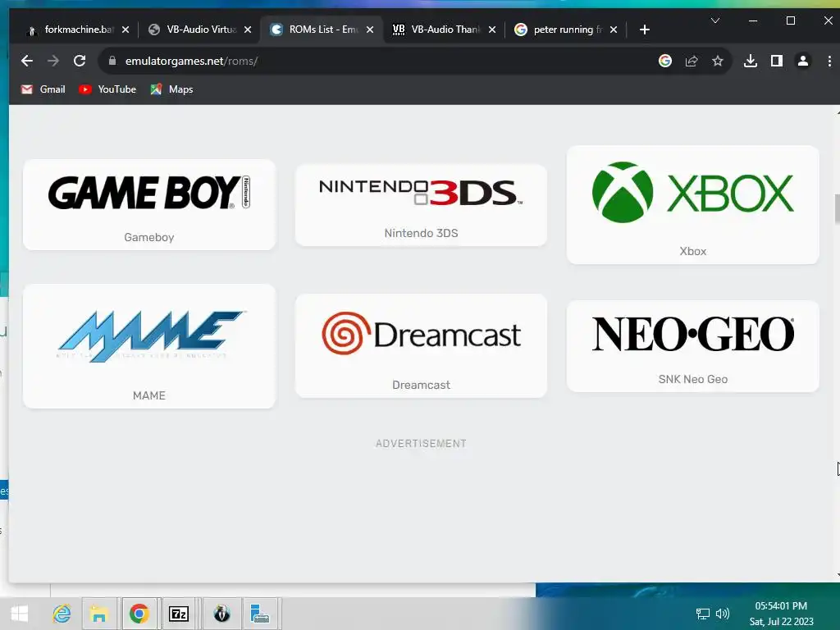Open the Maps bookmark
Image resolution: width=840 pixels, height=630 pixels.
(171, 89)
